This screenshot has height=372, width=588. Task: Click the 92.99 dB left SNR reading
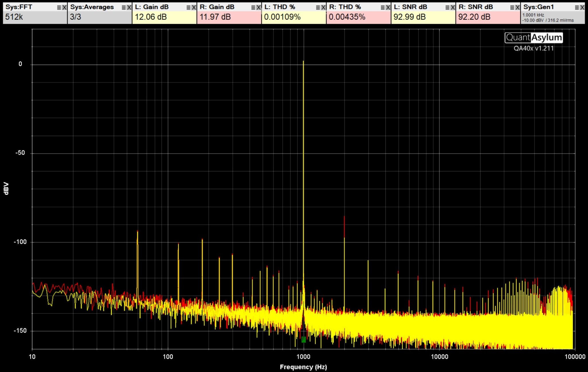[x=409, y=17]
